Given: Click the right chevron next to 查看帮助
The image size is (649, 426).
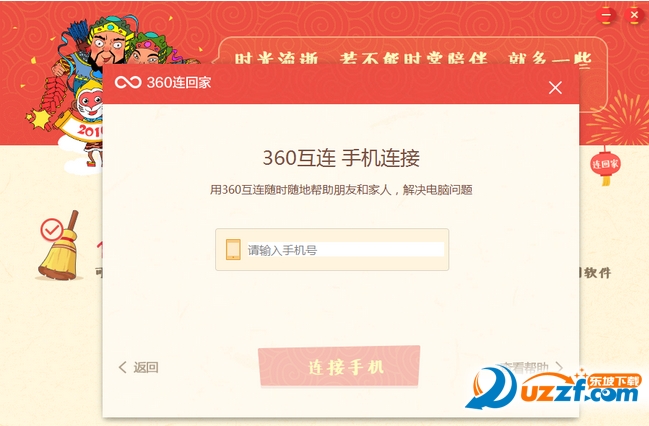Looking at the screenshot, I should [559, 366].
